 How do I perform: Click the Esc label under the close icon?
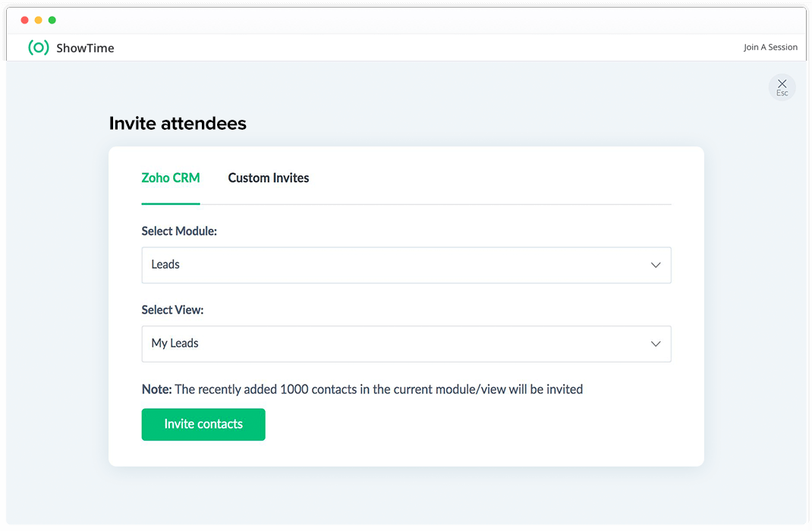(x=782, y=93)
